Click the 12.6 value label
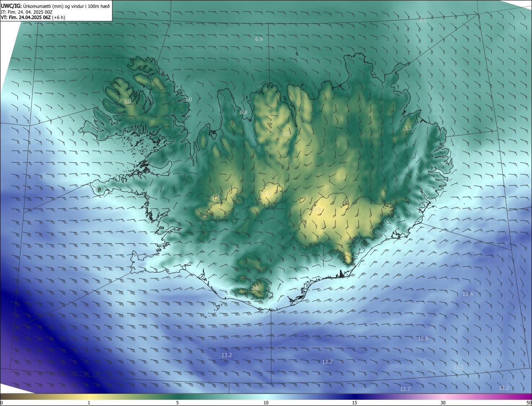Viewport: 532px width, 406px height. 423,339
